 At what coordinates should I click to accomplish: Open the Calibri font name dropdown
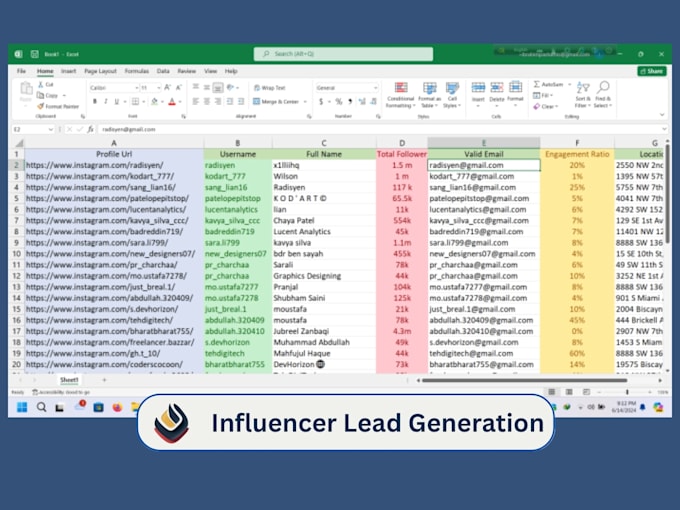click(136, 88)
